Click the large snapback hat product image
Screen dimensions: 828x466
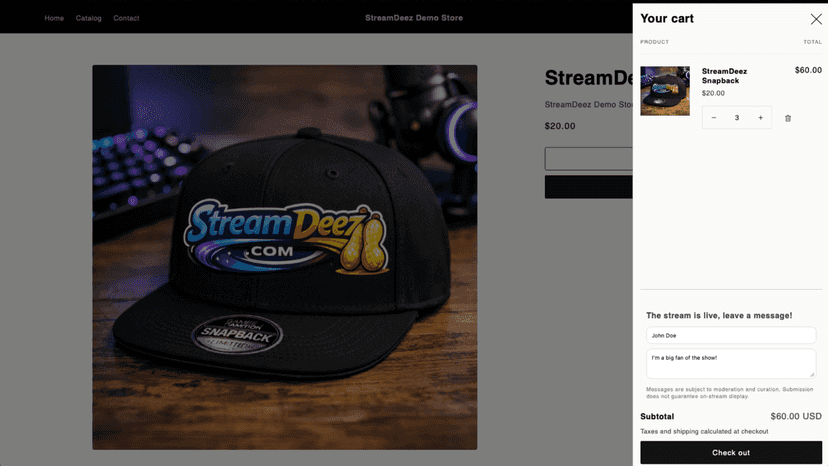(285, 257)
